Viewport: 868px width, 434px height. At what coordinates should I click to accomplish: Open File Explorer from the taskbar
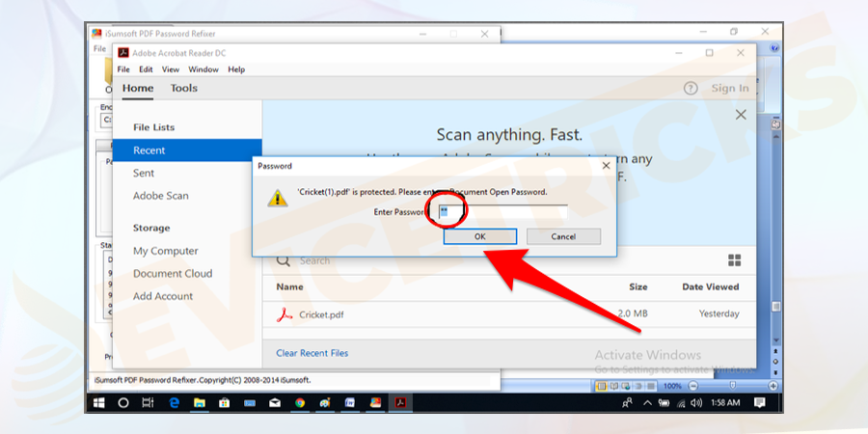click(x=200, y=403)
